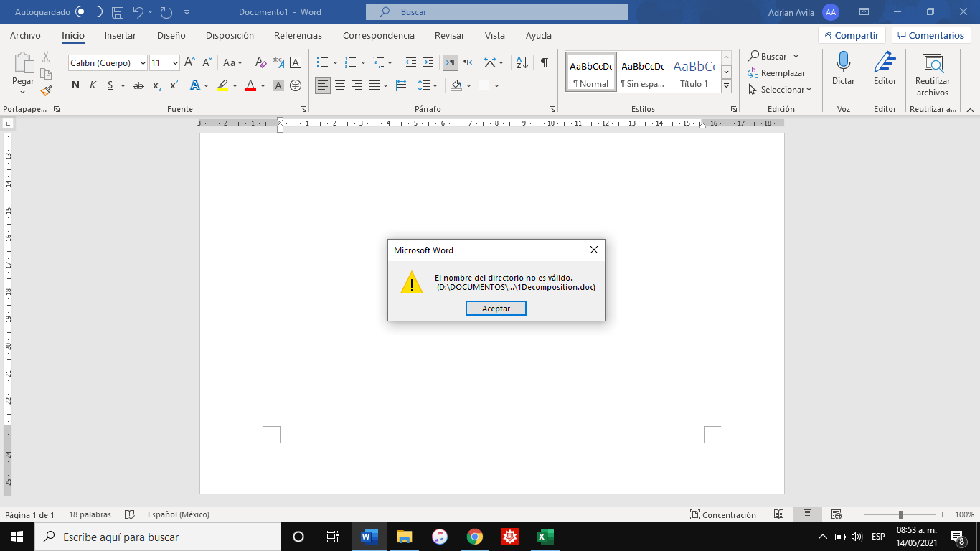Apply the red font color swatch
Screen dimensions: 980x551
250,86
